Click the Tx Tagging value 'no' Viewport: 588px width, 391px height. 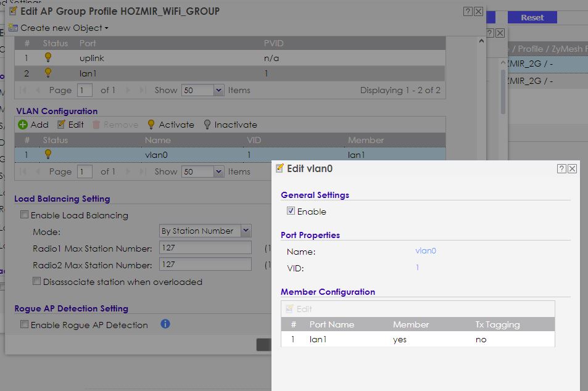click(x=481, y=339)
